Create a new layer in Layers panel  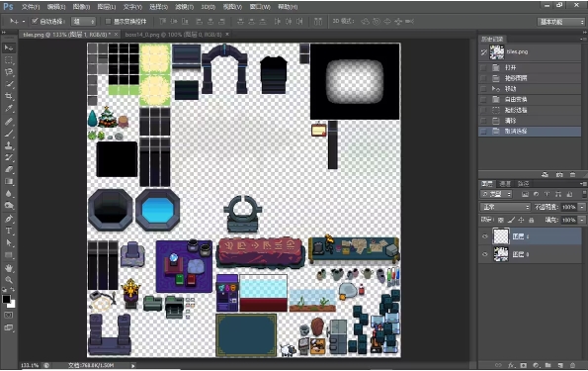coord(560,365)
